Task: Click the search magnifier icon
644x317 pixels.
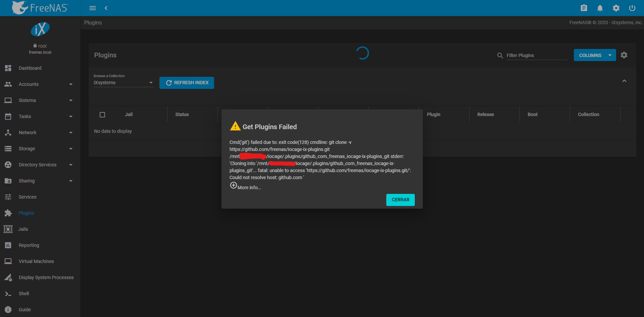Action: click(500, 55)
